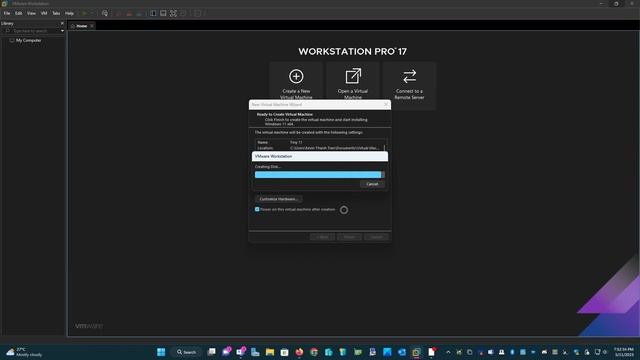Click the taskbar clock and date
Viewport: 640px width, 360px height.
pos(623,352)
